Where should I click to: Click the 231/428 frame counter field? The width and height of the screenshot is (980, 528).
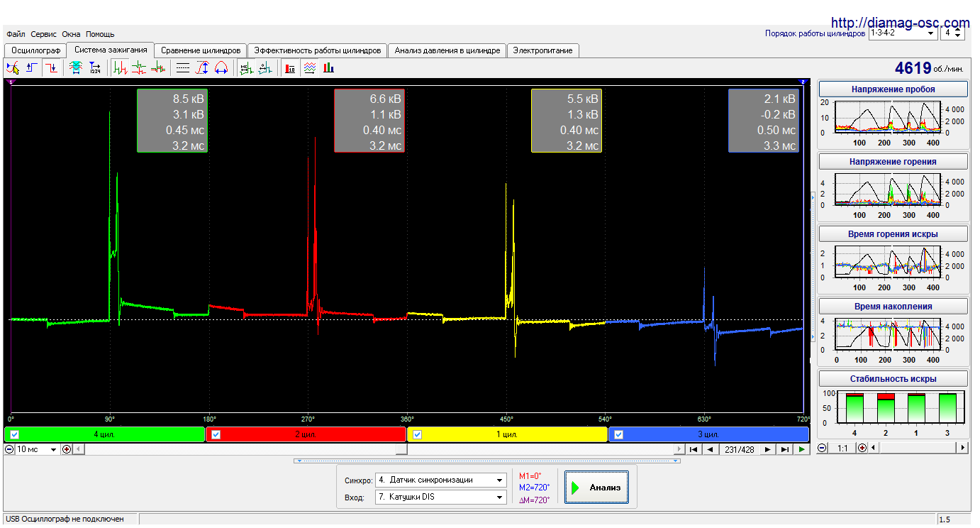[x=738, y=449]
